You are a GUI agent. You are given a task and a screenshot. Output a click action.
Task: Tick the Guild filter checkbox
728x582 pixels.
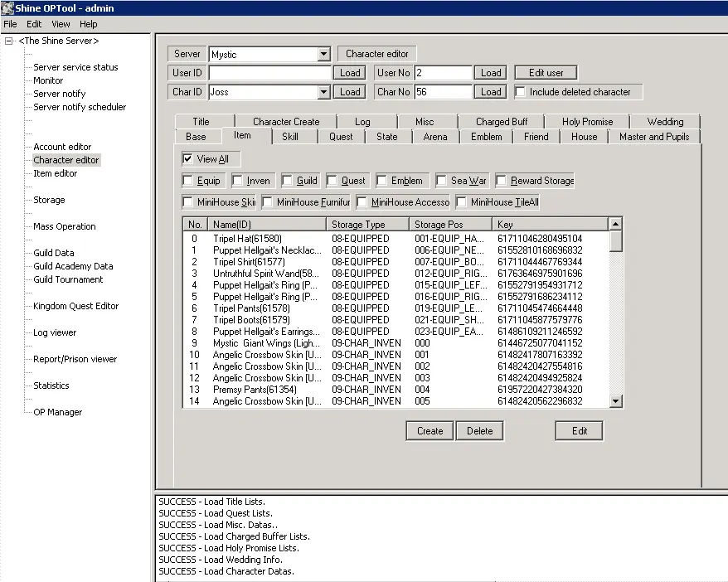tap(288, 181)
